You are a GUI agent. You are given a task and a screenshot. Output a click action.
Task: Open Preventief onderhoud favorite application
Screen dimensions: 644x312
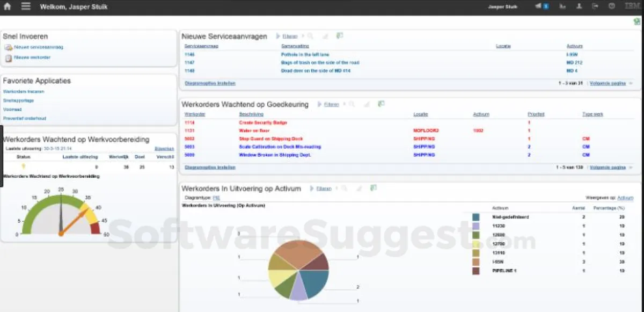click(24, 118)
